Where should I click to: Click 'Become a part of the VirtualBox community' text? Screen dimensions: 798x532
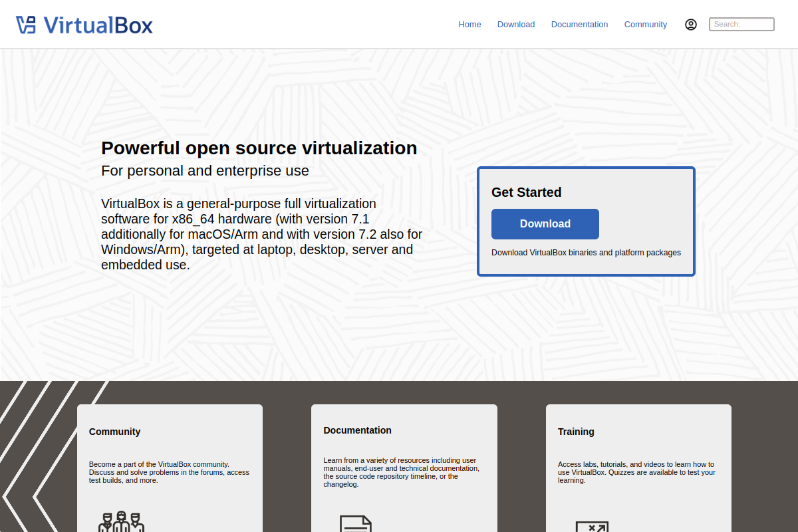click(x=169, y=472)
